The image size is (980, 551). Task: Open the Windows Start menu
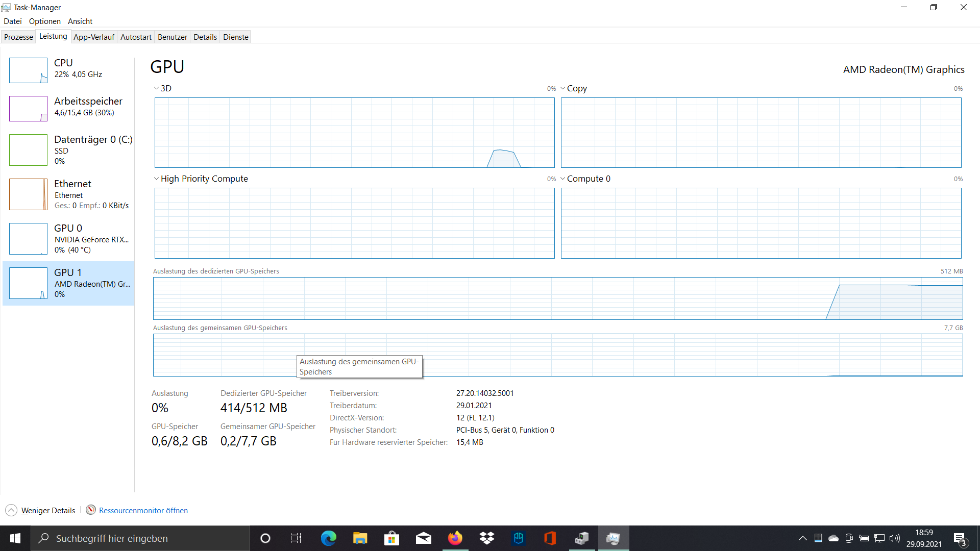tap(15, 538)
